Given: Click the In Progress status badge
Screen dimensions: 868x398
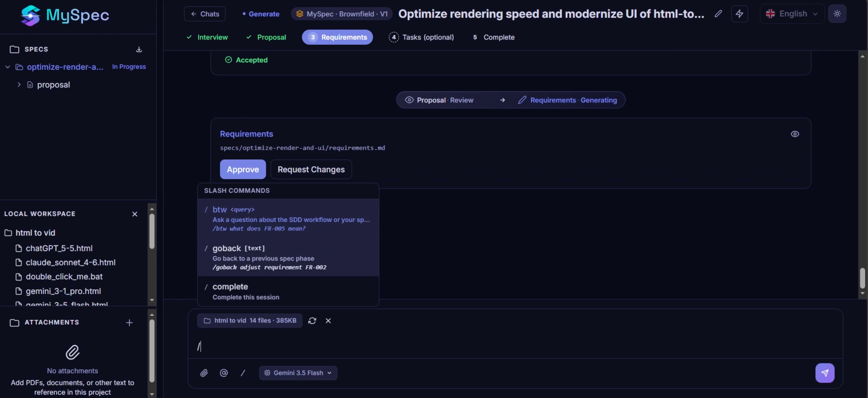Looking at the screenshot, I should pyautogui.click(x=129, y=67).
